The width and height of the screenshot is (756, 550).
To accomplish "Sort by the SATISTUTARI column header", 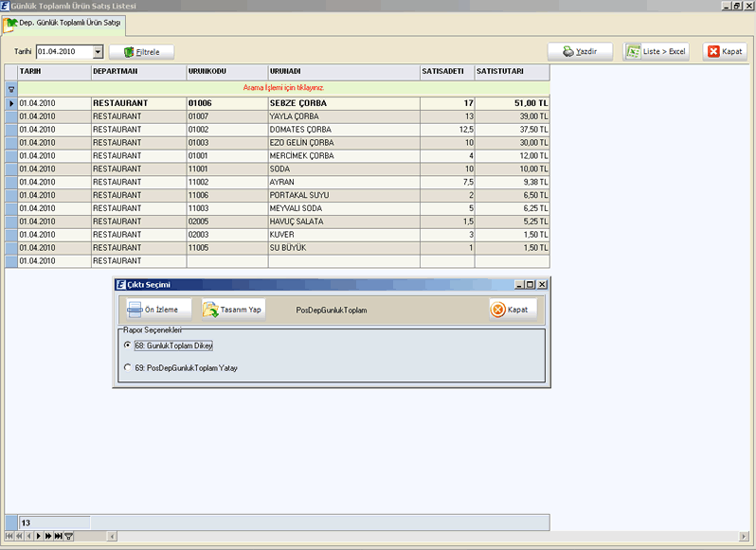I will click(512, 71).
